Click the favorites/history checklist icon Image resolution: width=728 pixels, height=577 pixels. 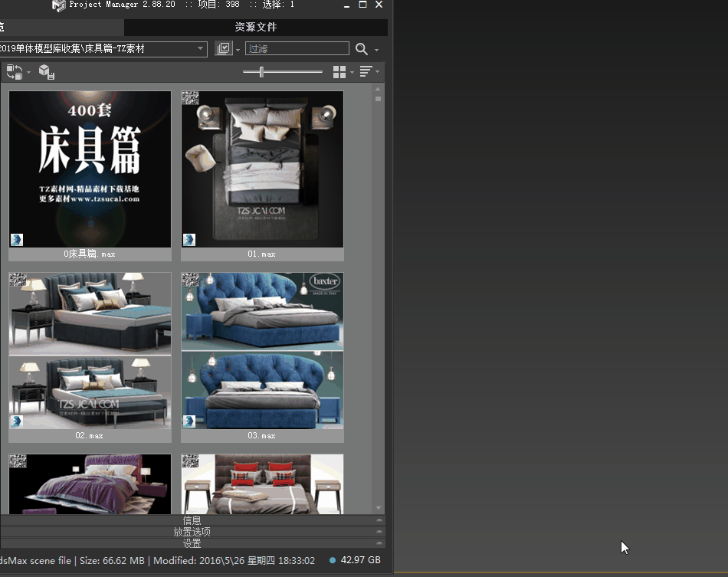[224, 48]
